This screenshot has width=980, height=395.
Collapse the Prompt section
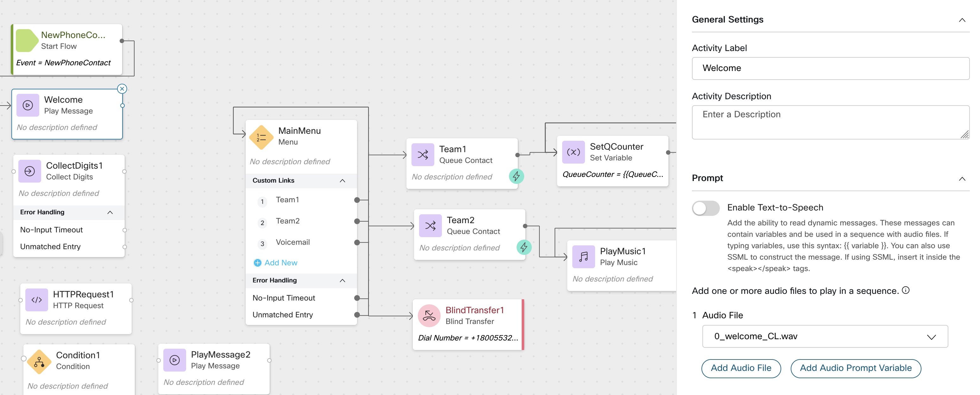pyautogui.click(x=962, y=179)
